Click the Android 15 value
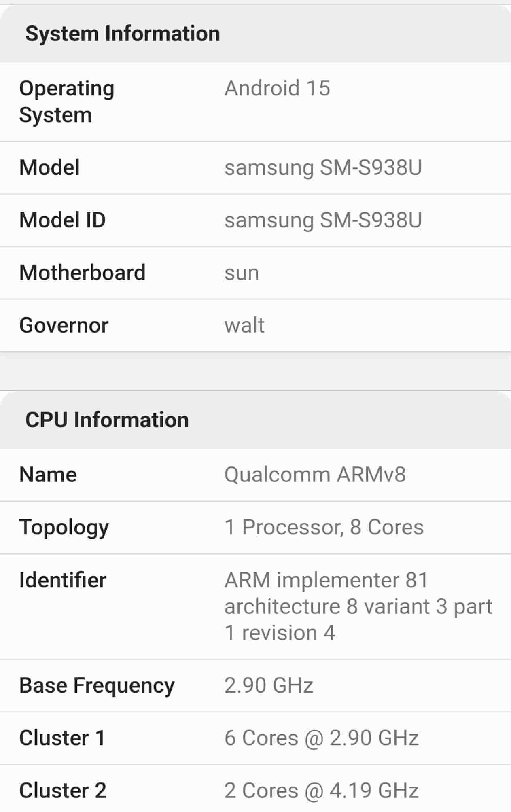Viewport: 511px width, 812px height. click(277, 88)
